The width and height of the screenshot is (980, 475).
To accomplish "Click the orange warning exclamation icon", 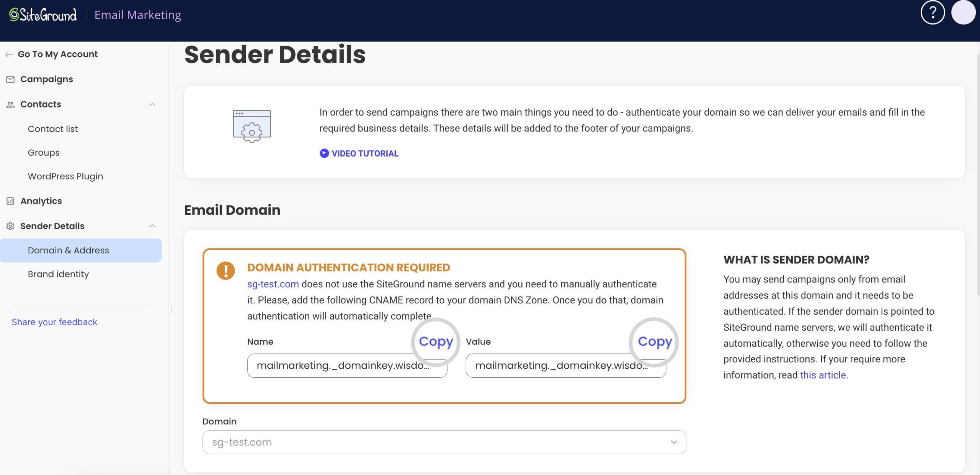I will click(225, 271).
